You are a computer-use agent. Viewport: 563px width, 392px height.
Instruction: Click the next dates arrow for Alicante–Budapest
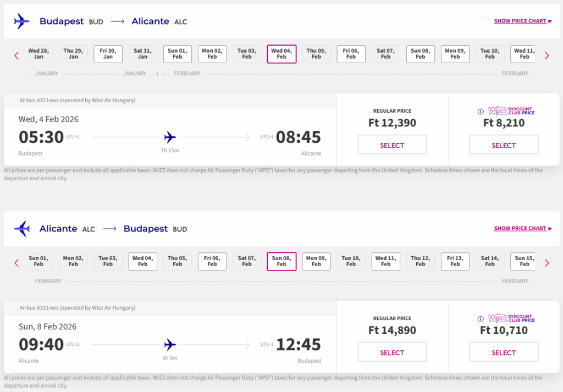click(547, 263)
